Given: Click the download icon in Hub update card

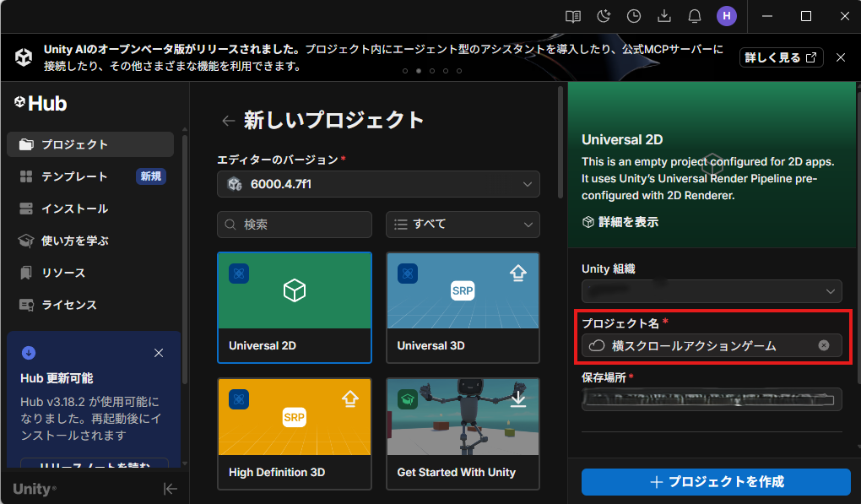Looking at the screenshot, I should [x=29, y=353].
